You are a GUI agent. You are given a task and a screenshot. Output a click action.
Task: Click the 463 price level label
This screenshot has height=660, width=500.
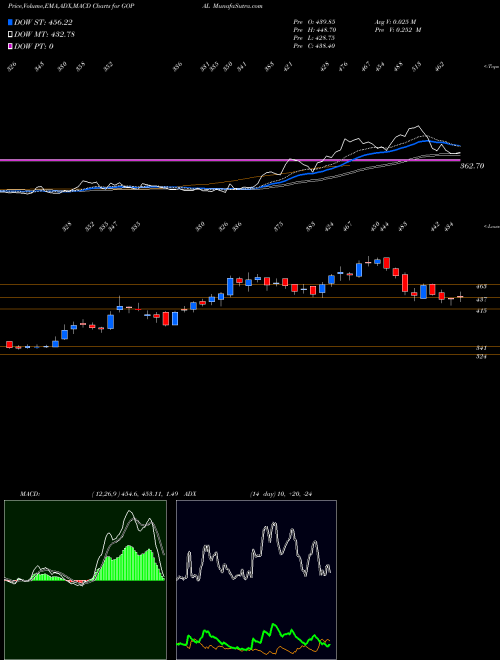pyautogui.click(x=482, y=286)
